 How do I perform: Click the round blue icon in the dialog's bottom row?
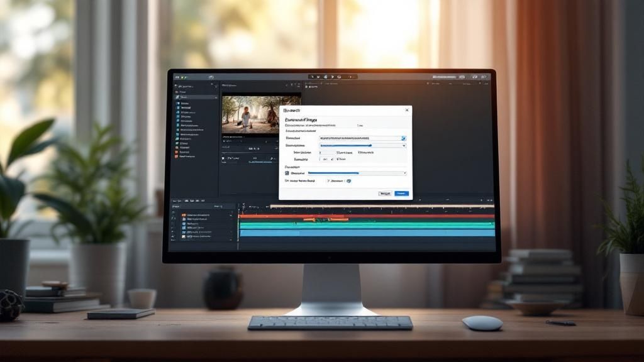coord(349,180)
